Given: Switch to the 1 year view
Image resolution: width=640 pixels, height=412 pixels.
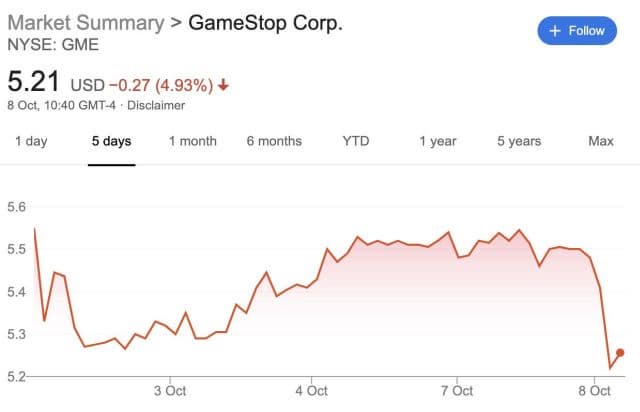Looking at the screenshot, I should click(437, 141).
